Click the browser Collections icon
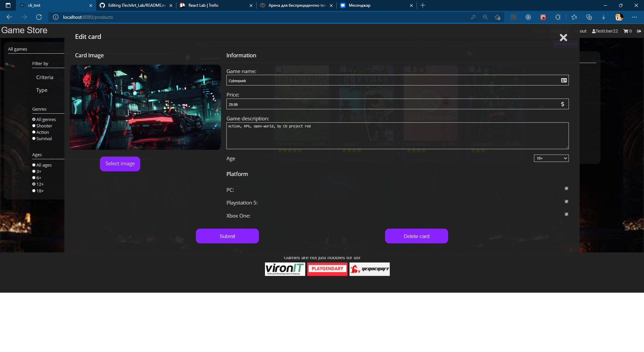Viewport: 644px width, 352px height. coord(589,17)
